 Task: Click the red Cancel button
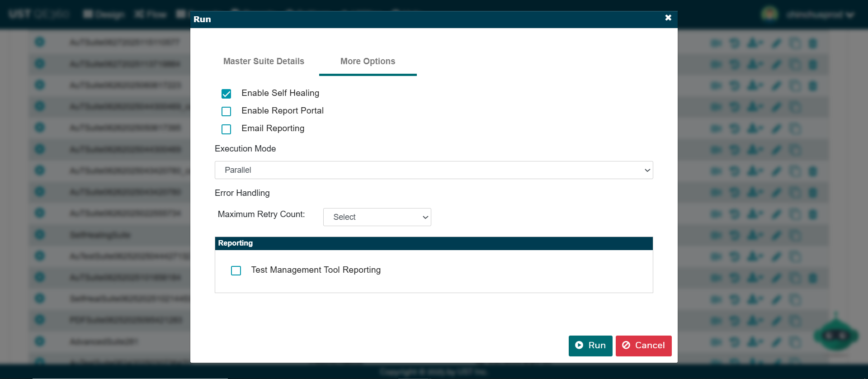643,346
